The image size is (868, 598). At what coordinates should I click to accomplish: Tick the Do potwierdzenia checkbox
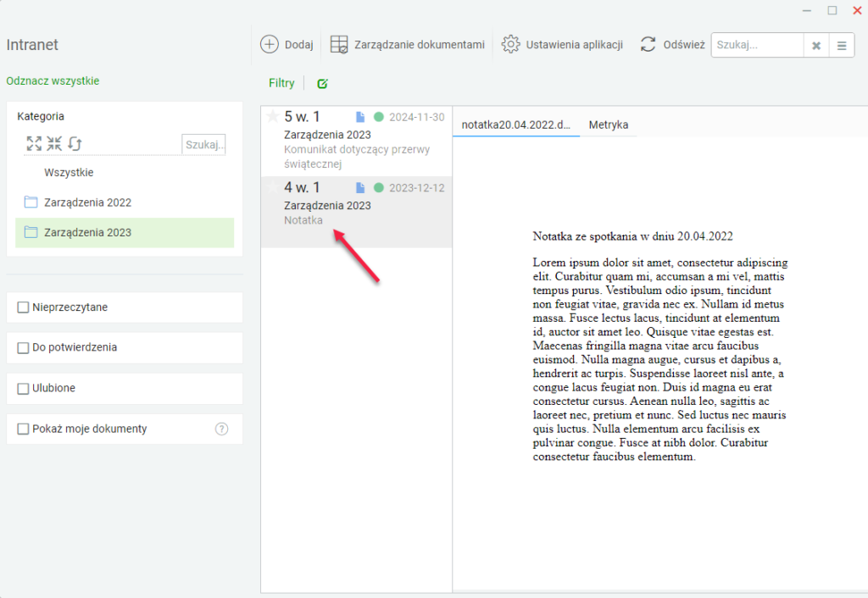click(23, 347)
